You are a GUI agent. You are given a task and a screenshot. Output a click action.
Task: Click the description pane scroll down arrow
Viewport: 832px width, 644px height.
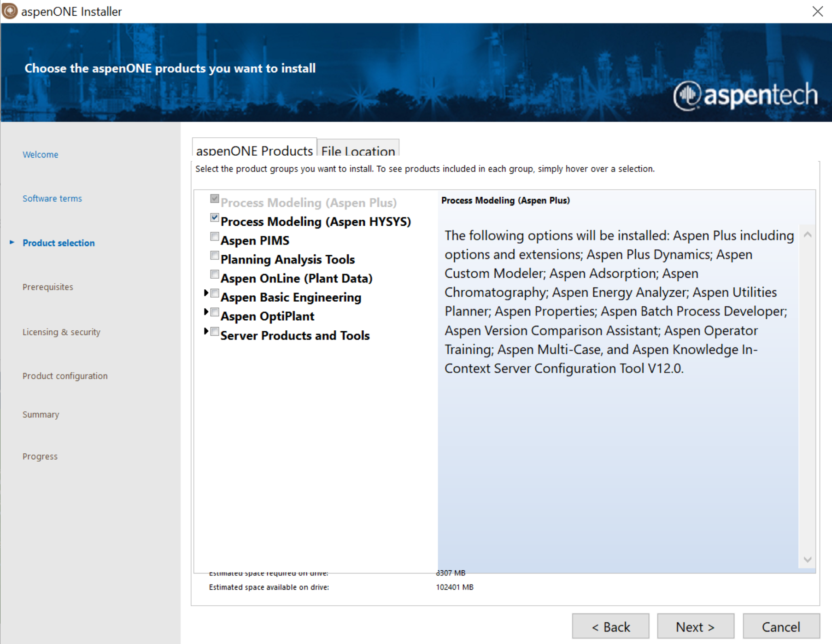coord(807,559)
